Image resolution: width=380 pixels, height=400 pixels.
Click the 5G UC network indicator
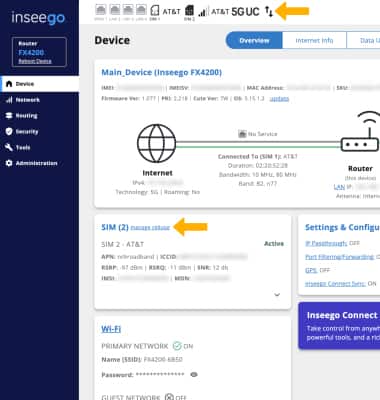[x=245, y=12]
